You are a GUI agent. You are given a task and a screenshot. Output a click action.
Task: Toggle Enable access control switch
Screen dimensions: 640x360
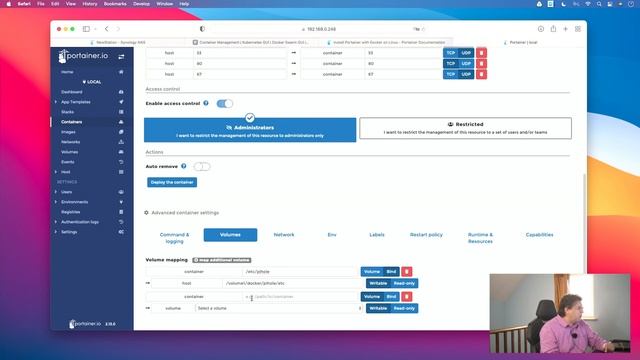(x=224, y=104)
